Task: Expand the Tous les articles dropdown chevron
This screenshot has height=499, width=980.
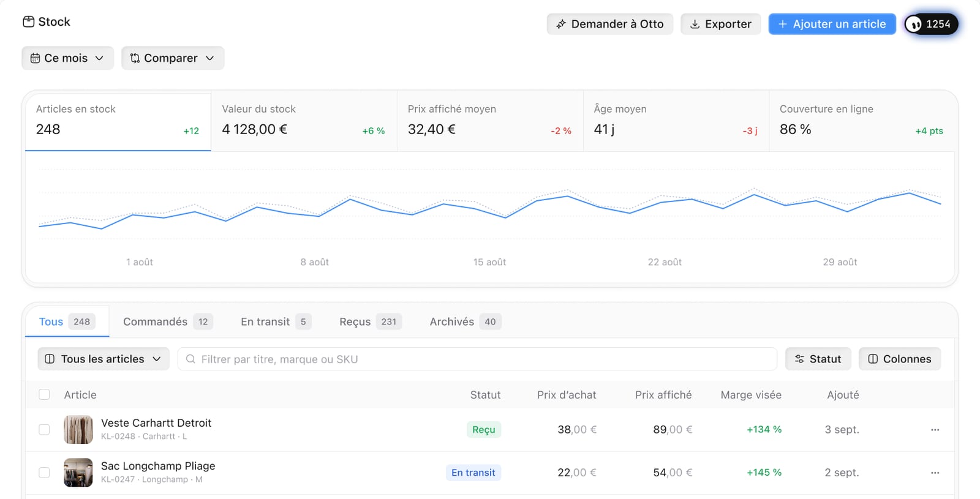Action: [x=156, y=359]
